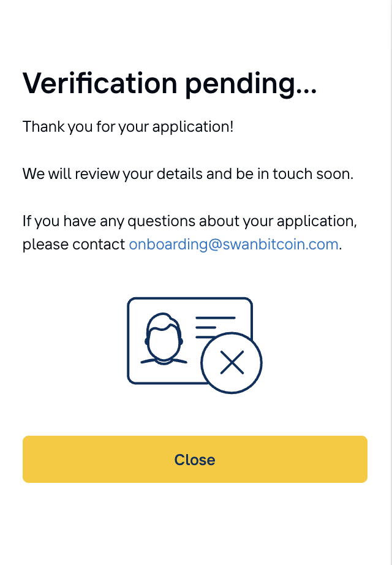Click the word "pending..." in the heading

[251, 83]
